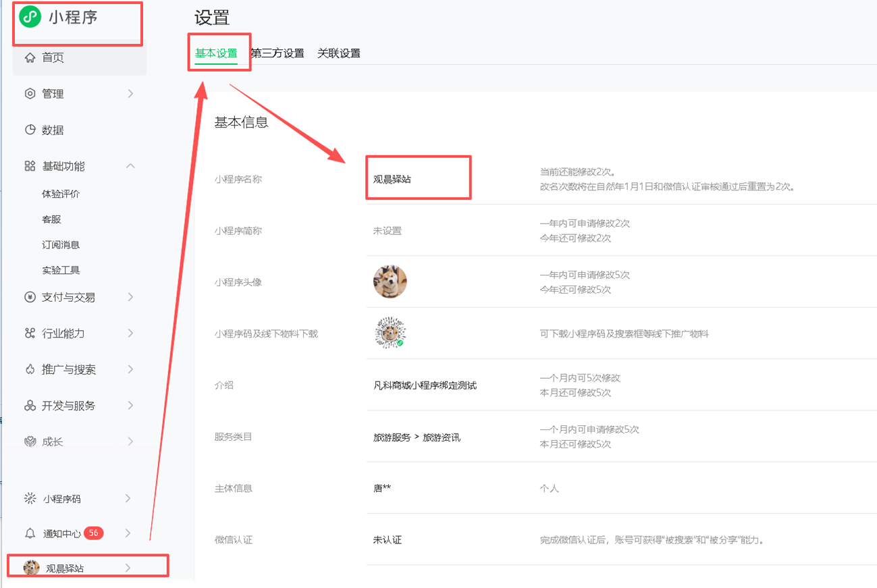The width and height of the screenshot is (877, 588).
Task: Click the 基本信息 section heading
Action: pos(242,122)
